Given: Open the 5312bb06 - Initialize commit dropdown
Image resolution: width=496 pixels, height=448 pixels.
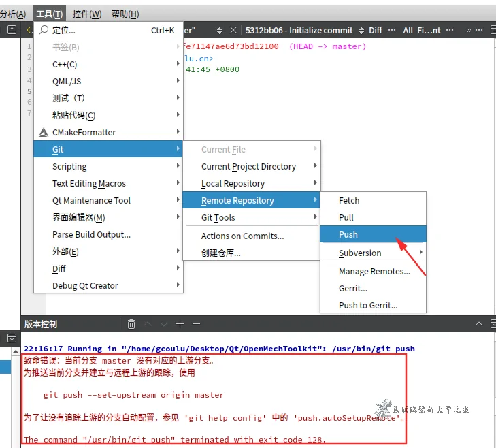Looking at the screenshot, I should pyautogui.click(x=361, y=30).
